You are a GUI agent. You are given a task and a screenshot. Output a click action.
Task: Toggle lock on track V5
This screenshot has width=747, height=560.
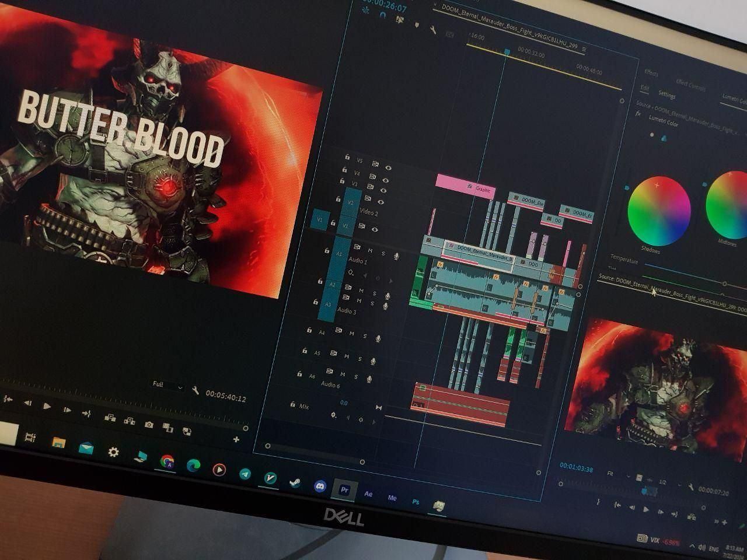(x=347, y=158)
